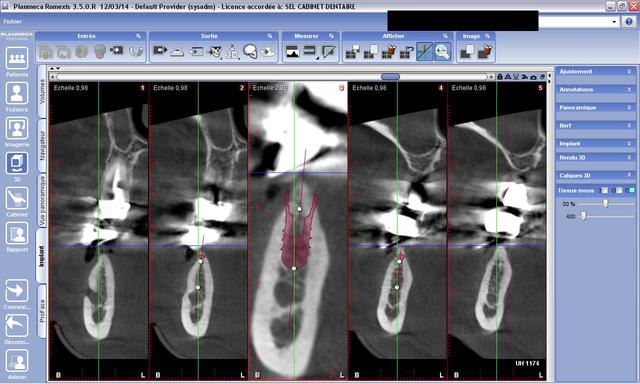Open the Patients module in the sidebar
Screen dimensions: 640x384
click(x=17, y=58)
